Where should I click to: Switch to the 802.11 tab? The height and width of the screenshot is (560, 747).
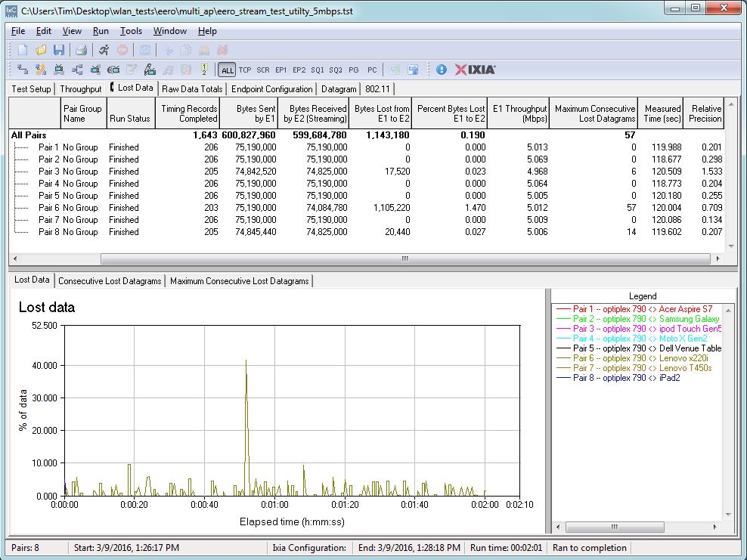coord(377,89)
